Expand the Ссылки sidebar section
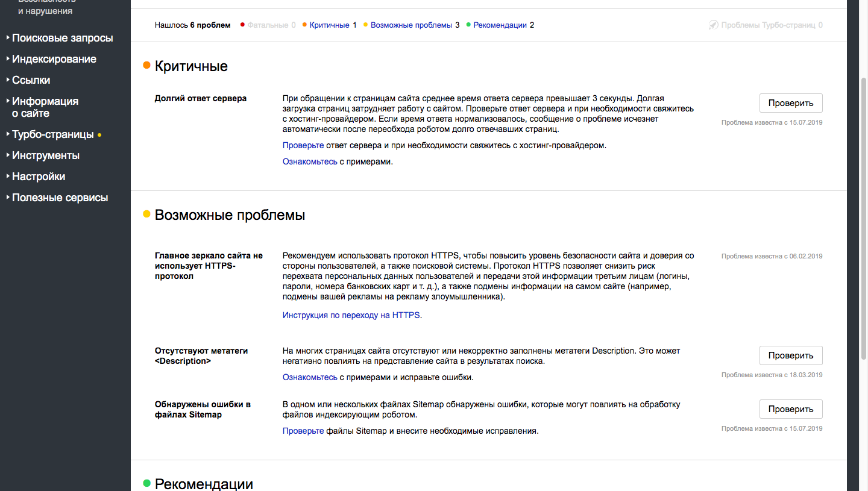 point(31,80)
